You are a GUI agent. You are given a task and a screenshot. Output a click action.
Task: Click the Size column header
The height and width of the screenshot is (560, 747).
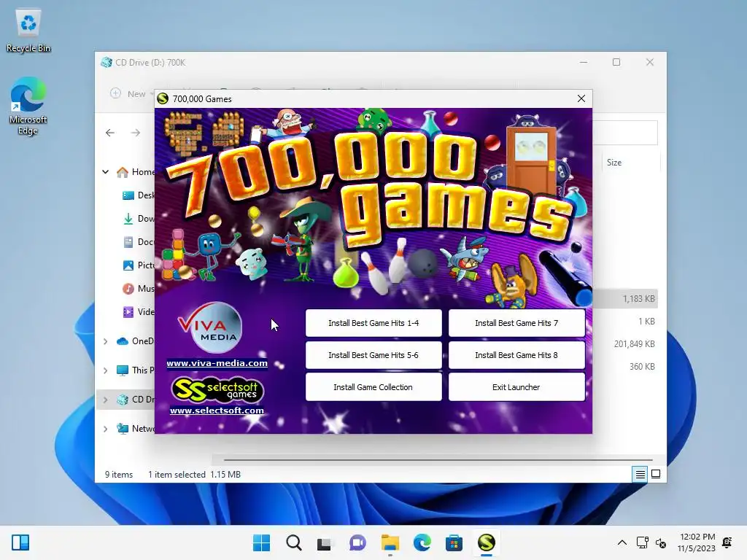tap(630, 163)
